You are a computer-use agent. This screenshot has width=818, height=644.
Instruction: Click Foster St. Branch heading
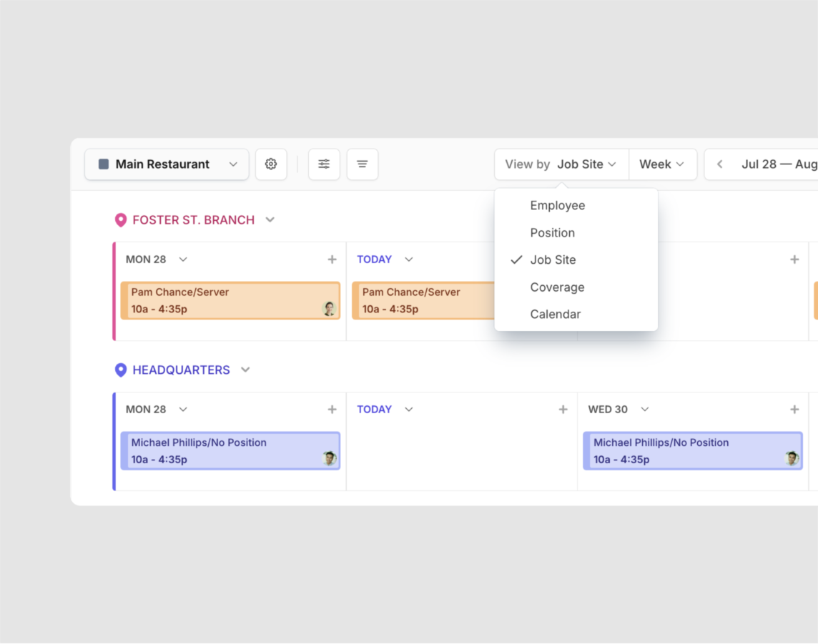pyautogui.click(x=194, y=220)
